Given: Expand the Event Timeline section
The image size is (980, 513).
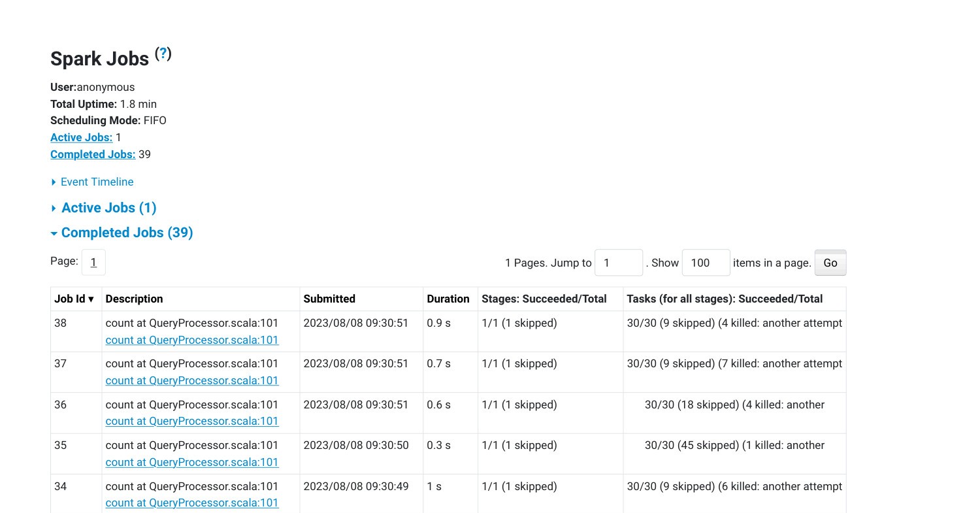Looking at the screenshot, I should click(x=96, y=182).
